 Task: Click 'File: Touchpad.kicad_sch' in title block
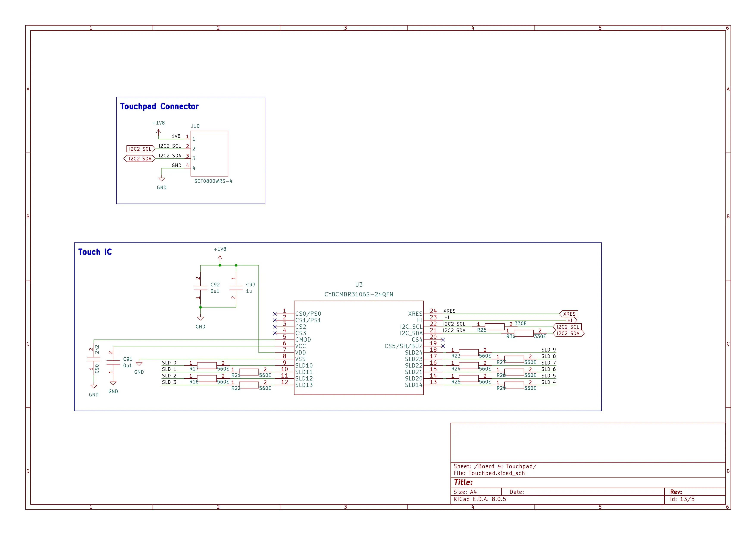(489, 473)
